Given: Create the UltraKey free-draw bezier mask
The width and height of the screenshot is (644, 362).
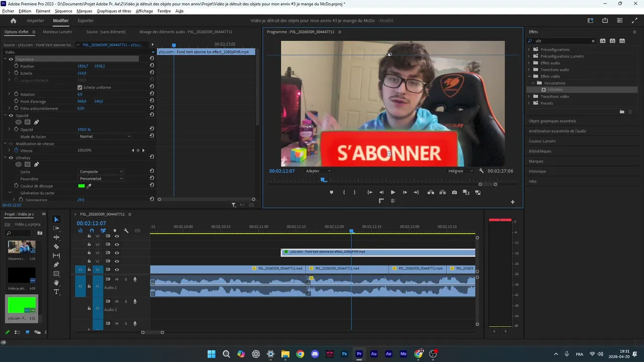Looking at the screenshot, I should point(36,164).
